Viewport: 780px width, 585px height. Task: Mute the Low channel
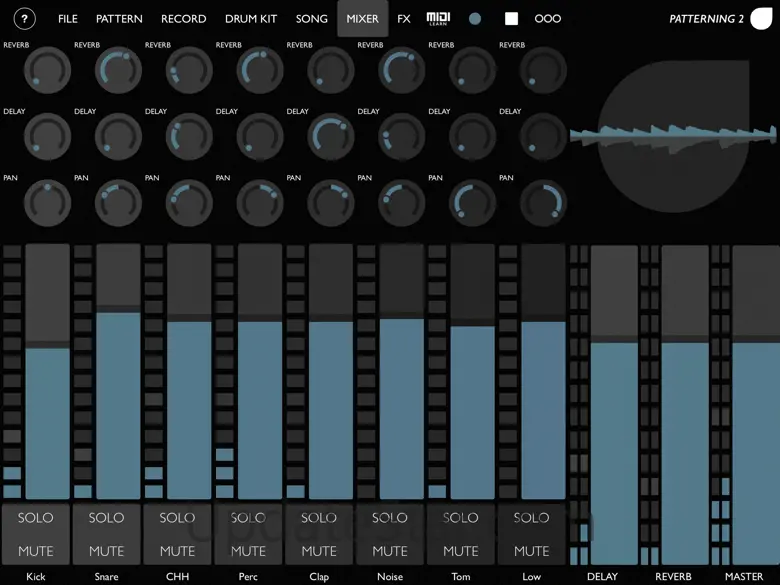click(x=532, y=550)
